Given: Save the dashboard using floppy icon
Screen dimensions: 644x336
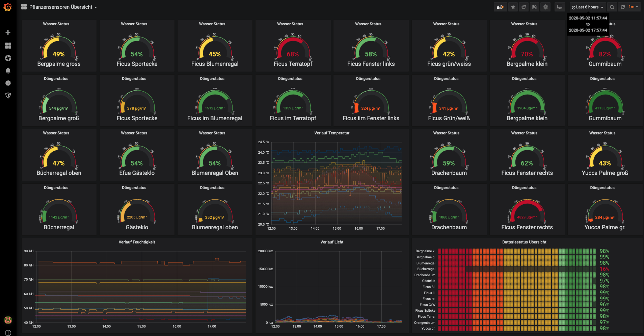Looking at the screenshot, I should [534, 7].
